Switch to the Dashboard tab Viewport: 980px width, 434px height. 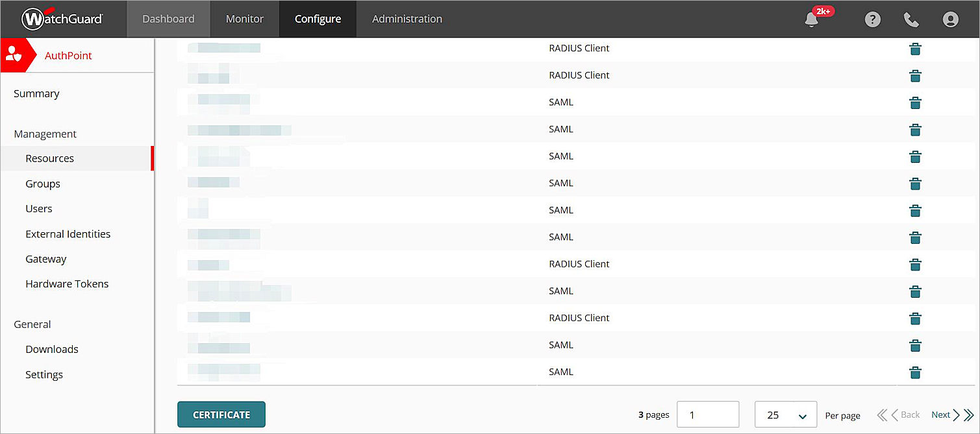click(168, 19)
